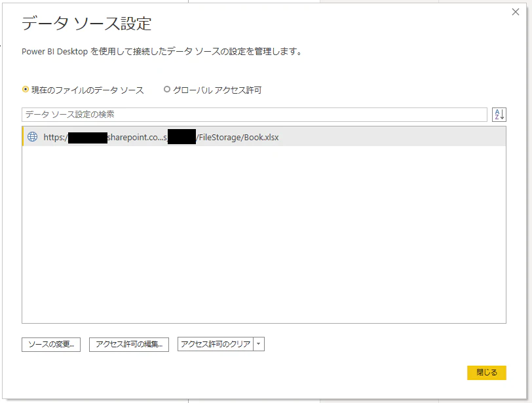532x403 pixels.
Task: Close the データ ソース設定 dialog with X
Action: coord(516,12)
